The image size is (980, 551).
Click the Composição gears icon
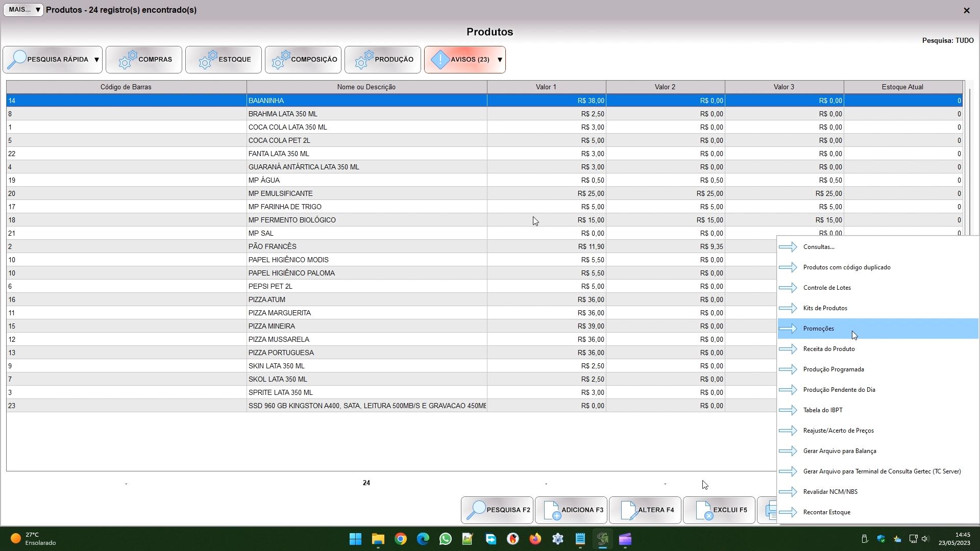(281, 60)
